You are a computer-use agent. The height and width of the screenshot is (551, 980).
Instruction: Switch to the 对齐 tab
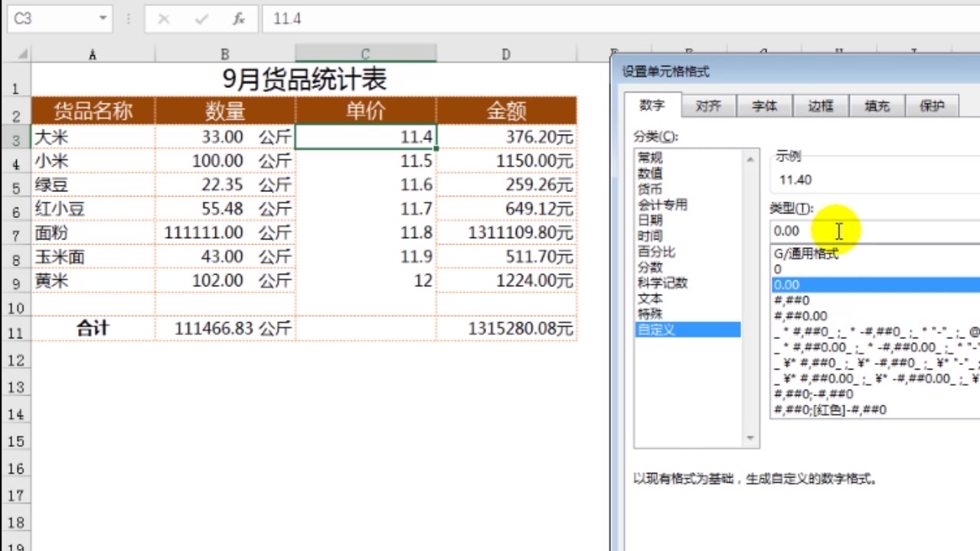coord(708,106)
